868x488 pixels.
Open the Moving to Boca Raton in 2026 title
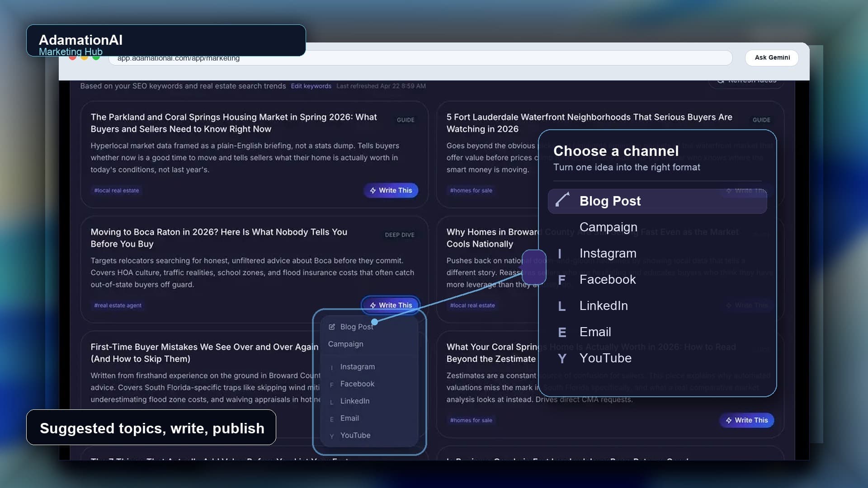(x=219, y=238)
